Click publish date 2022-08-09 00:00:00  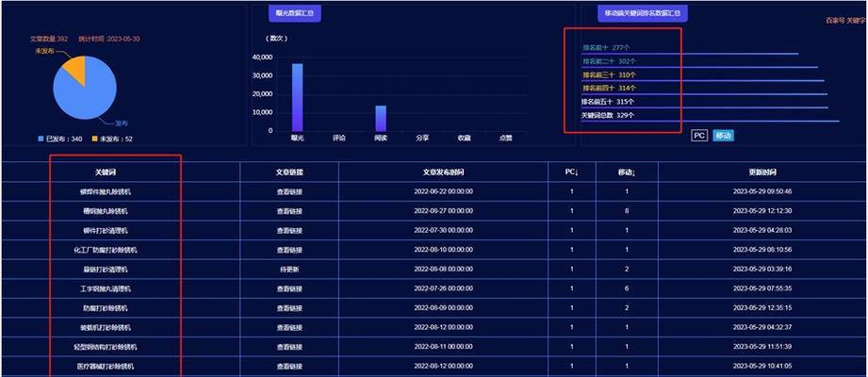(x=443, y=308)
